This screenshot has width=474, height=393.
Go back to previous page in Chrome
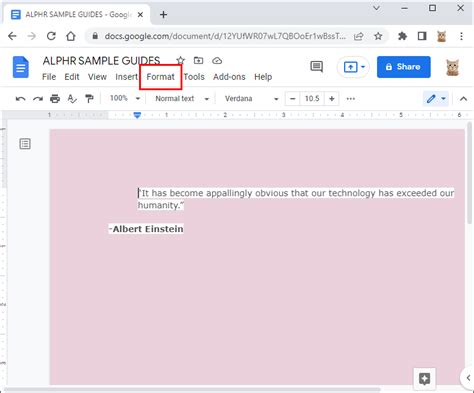[12, 36]
